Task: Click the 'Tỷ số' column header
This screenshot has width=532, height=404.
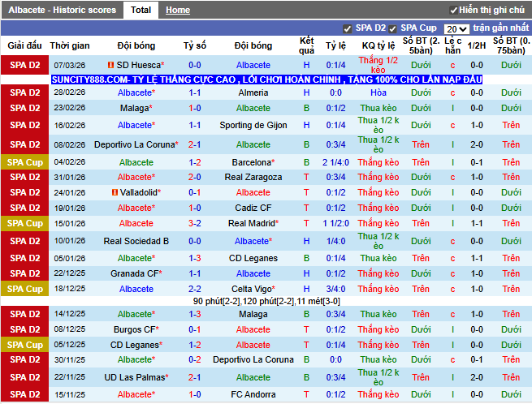Action: [x=195, y=45]
